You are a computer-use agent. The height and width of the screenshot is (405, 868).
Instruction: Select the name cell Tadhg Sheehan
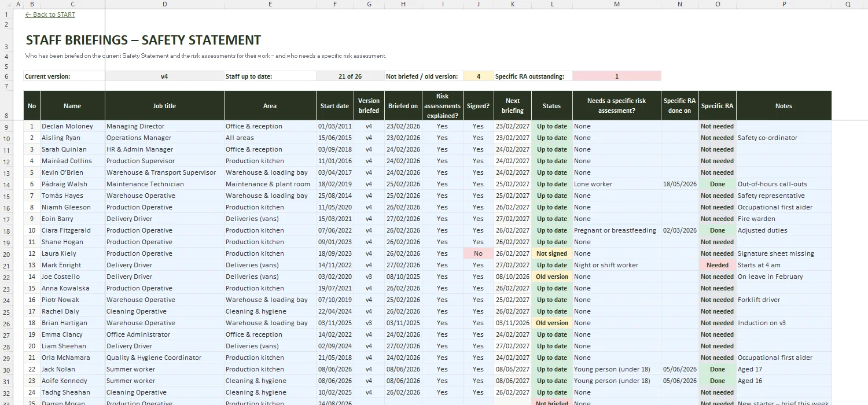[72, 392]
